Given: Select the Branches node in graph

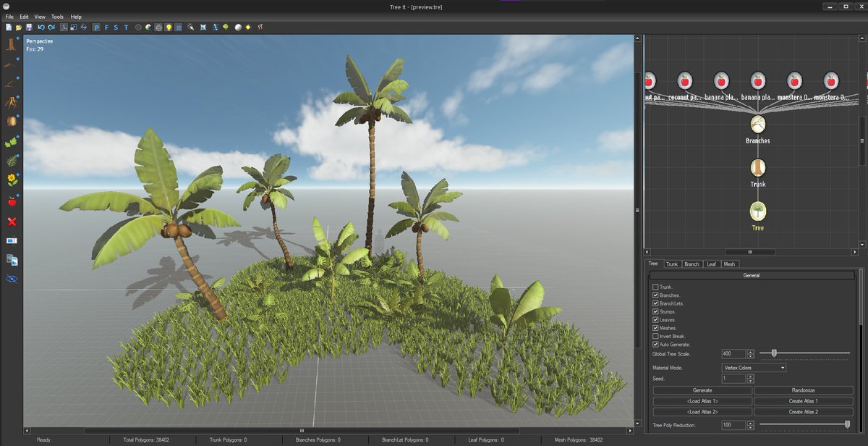Looking at the screenshot, I should click(757, 125).
